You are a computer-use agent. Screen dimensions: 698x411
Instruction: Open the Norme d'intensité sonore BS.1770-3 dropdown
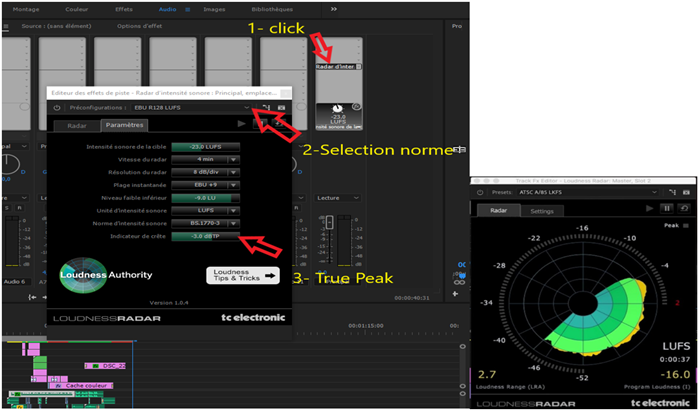(206, 223)
